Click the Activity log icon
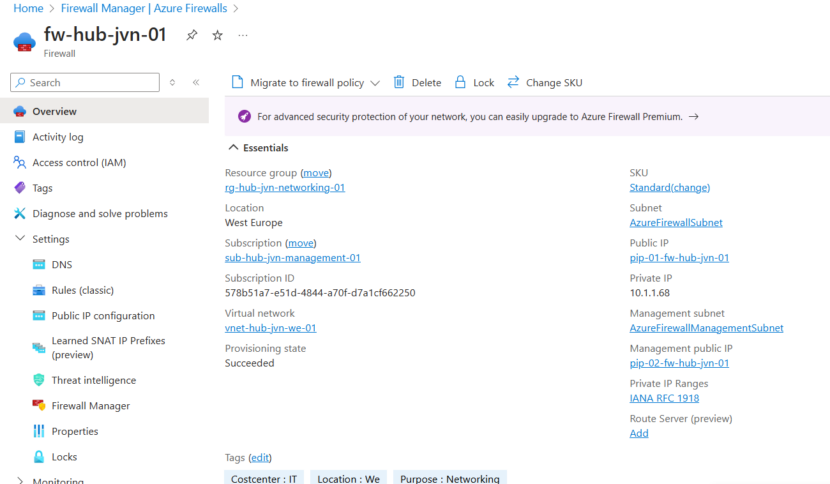Viewport: 830px width, 484px height. pyautogui.click(x=20, y=137)
